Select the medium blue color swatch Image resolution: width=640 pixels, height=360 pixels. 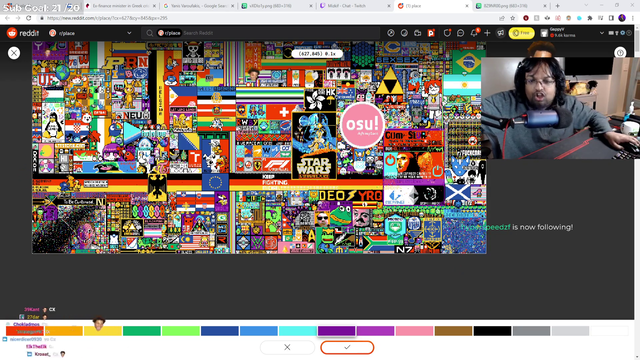tap(259, 331)
